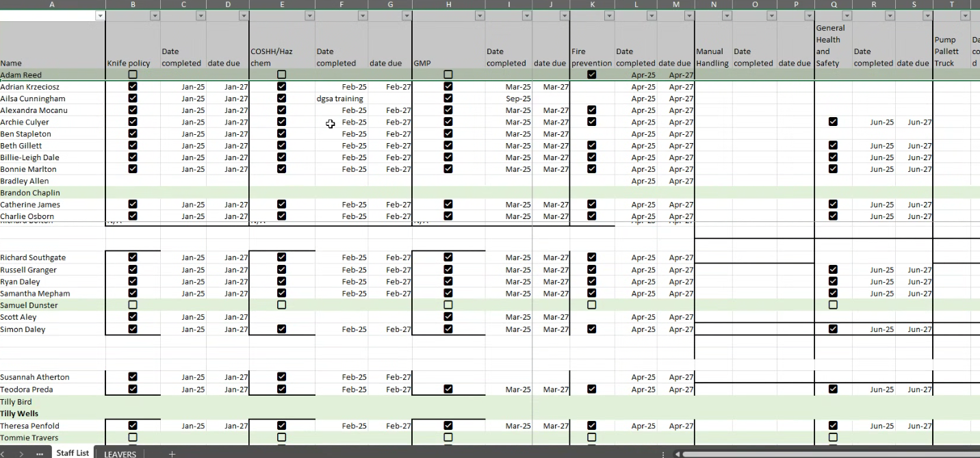
Task: Open the Name column filter dropdown
Action: 101,16
